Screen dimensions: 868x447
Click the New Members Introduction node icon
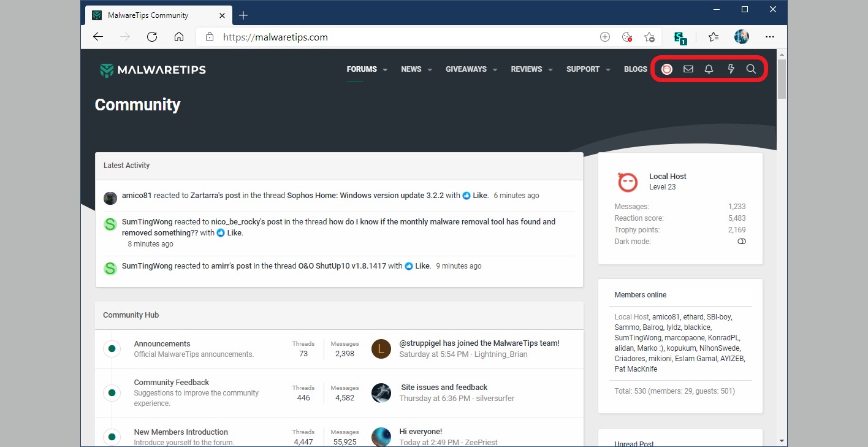coord(112,437)
